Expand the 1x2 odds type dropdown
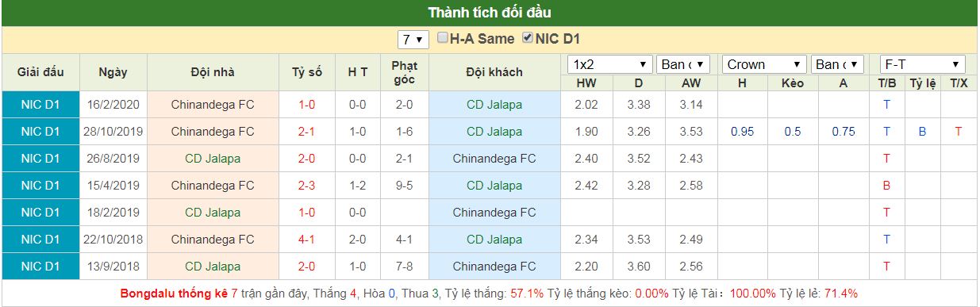980x307 pixels. point(609,64)
